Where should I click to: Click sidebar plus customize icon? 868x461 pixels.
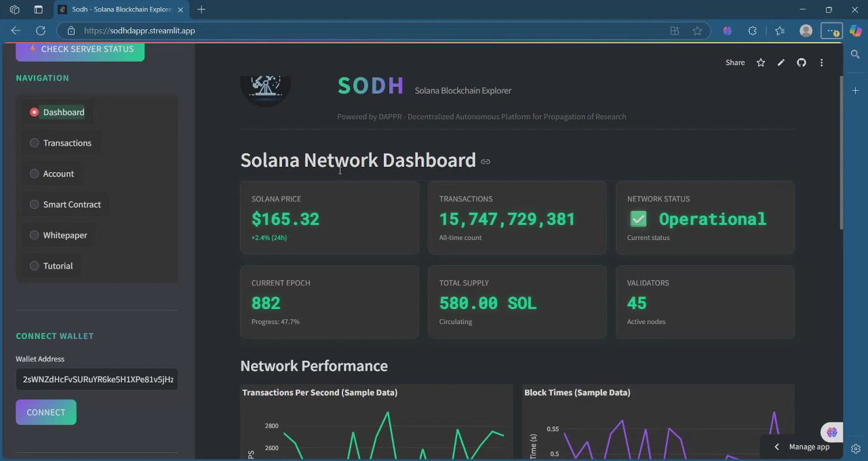click(855, 90)
